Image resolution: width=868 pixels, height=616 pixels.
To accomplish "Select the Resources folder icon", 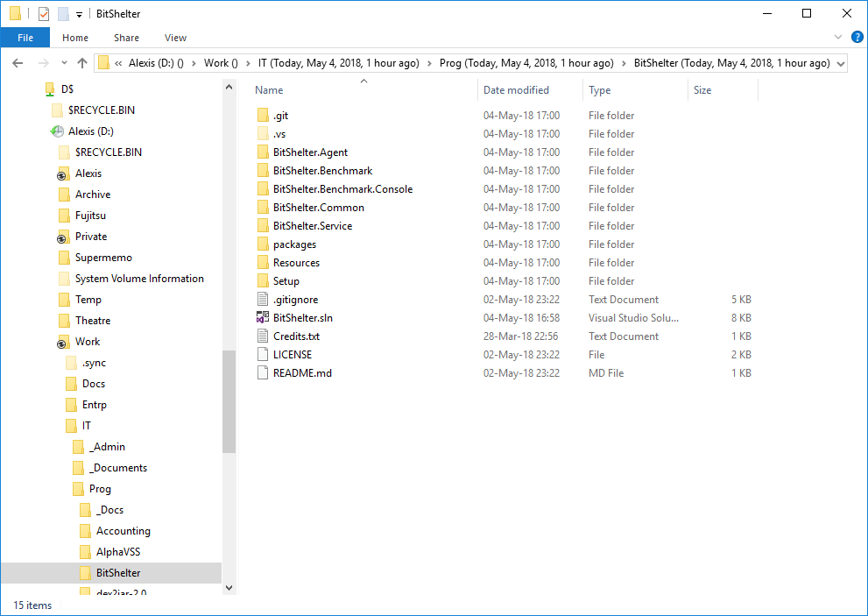I will pyautogui.click(x=263, y=263).
